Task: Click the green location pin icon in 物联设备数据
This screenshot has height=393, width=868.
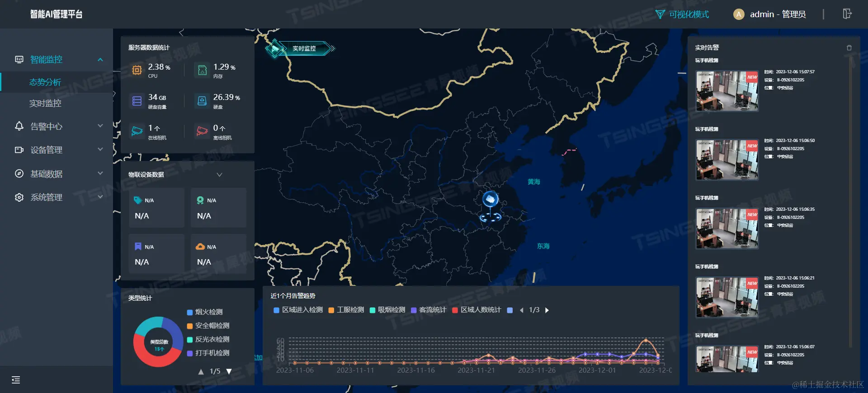Action: pyautogui.click(x=200, y=200)
